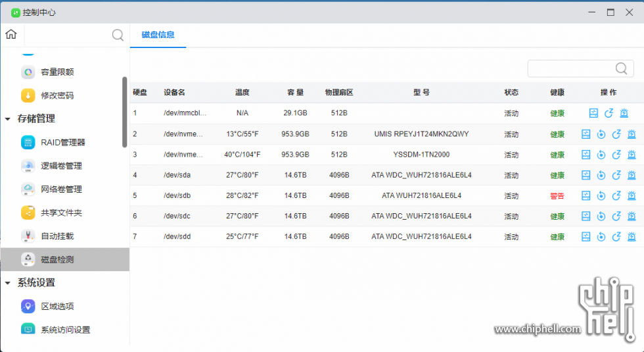
Task: Click the circular restore icon for /dev/sdc
Action: pyautogui.click(x=601, y=216)
